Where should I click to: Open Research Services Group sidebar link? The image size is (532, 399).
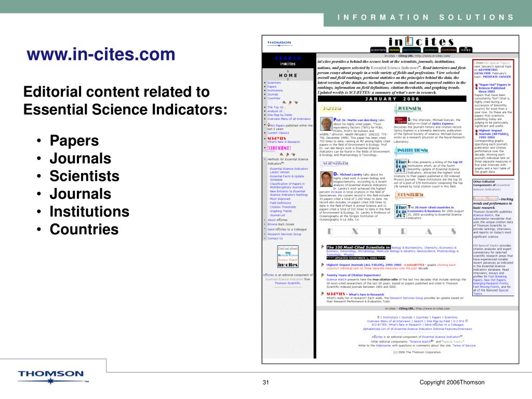click(x=284, y=234)
